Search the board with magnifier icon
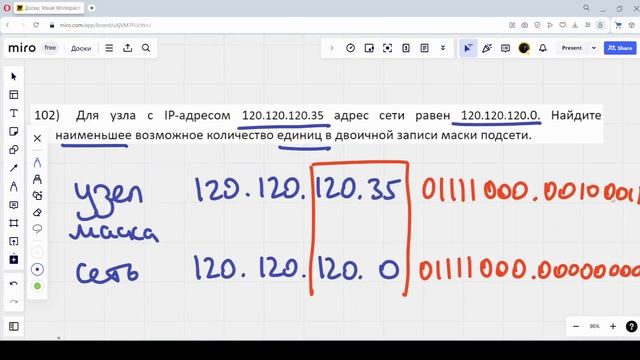Image resolution: width=640 pixels, height=360 pixels. pyautogui.click(x=146, y=48)
